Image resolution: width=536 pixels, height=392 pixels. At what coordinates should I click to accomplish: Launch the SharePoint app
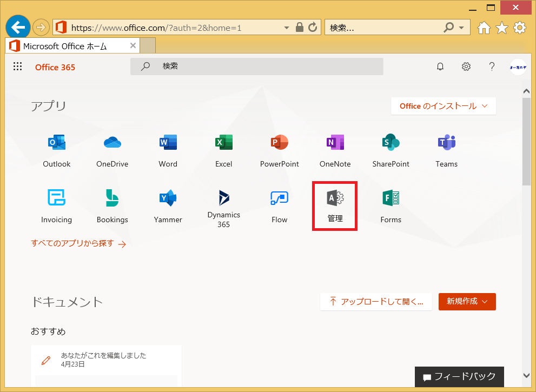tap(391, 150)
